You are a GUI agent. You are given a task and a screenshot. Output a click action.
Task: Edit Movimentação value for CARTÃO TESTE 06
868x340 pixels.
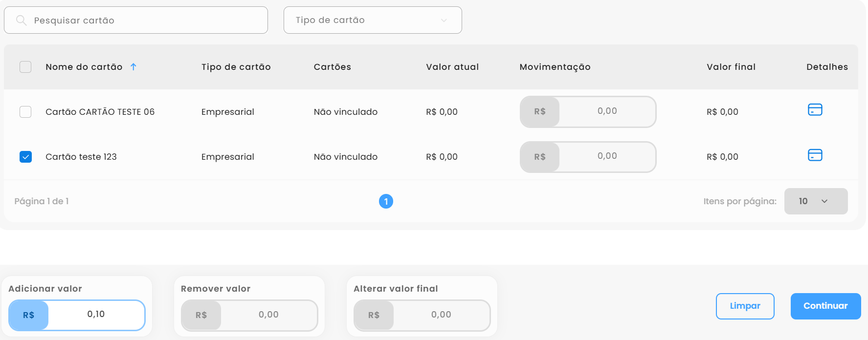point(607,111)
